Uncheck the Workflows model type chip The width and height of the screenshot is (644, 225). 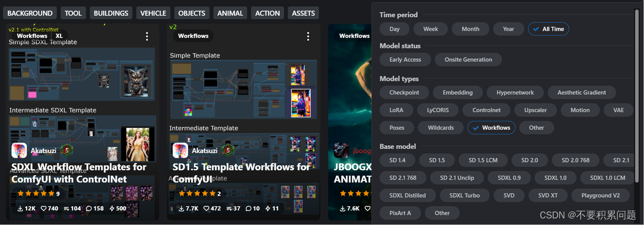click(492, 128)
